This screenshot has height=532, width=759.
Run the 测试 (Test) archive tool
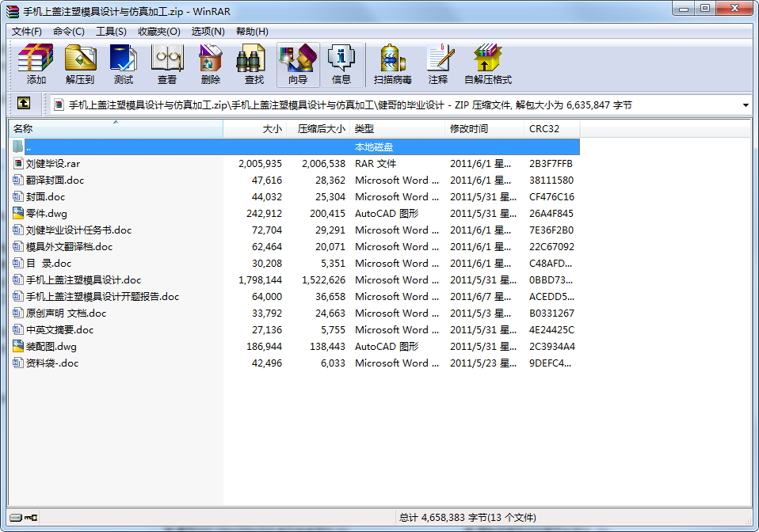coord(124,64)
